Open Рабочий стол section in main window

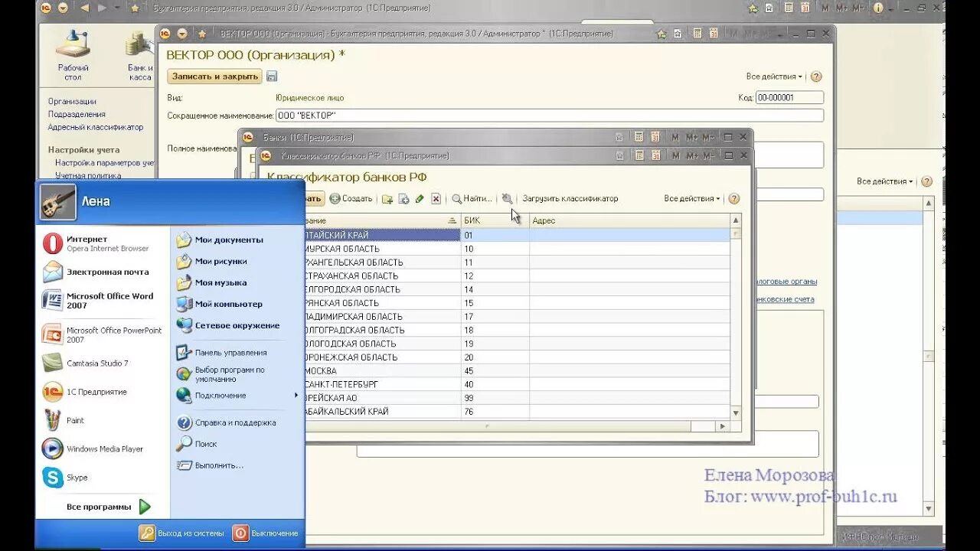point(73,56)
